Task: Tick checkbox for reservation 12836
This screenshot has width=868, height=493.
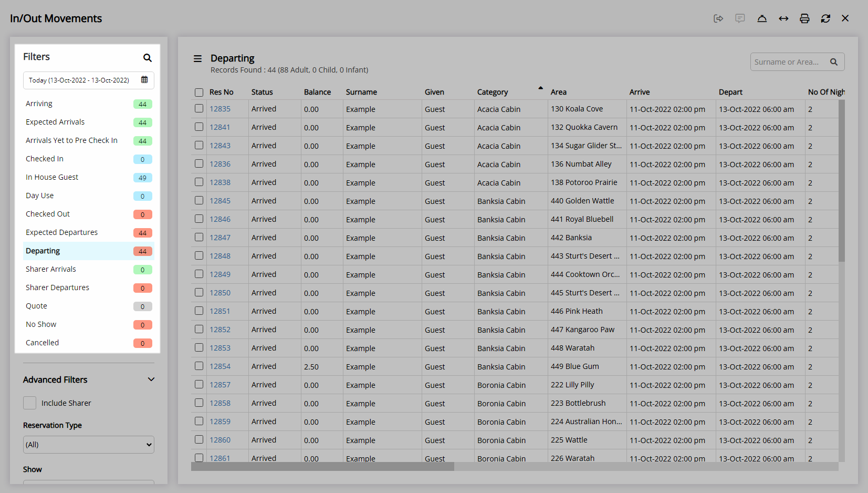Action: click(x=199, y=163)
